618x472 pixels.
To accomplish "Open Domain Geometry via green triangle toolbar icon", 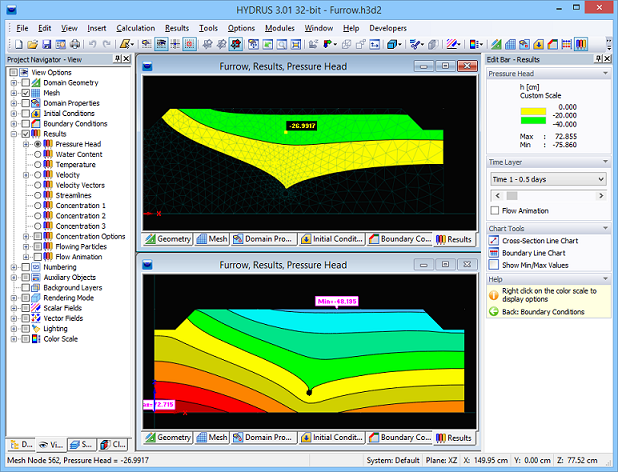I will 496,44.
